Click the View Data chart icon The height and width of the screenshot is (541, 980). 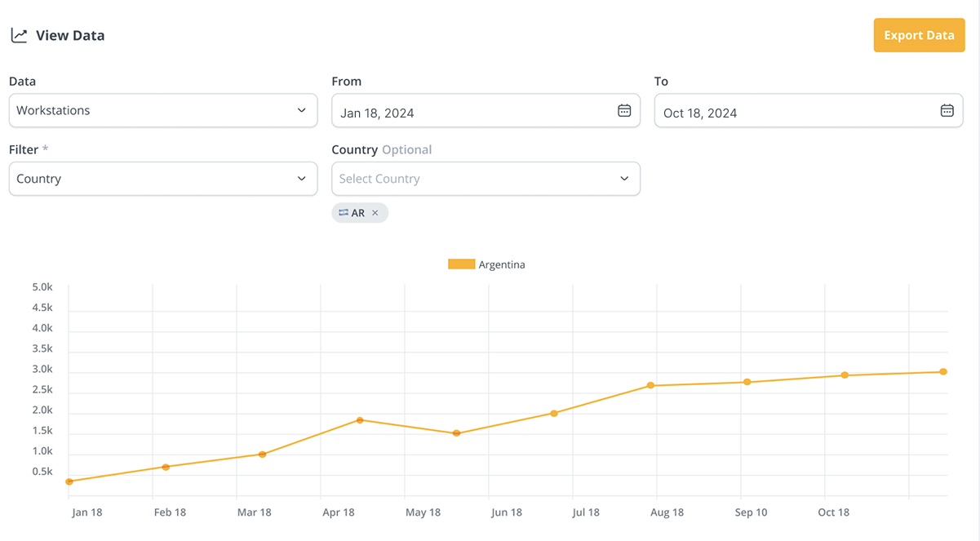pyautogui.click(x=19, y=36)
